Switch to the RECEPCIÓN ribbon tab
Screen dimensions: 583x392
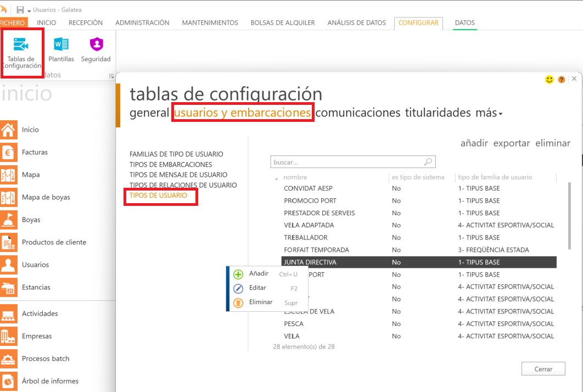[86, 23]
